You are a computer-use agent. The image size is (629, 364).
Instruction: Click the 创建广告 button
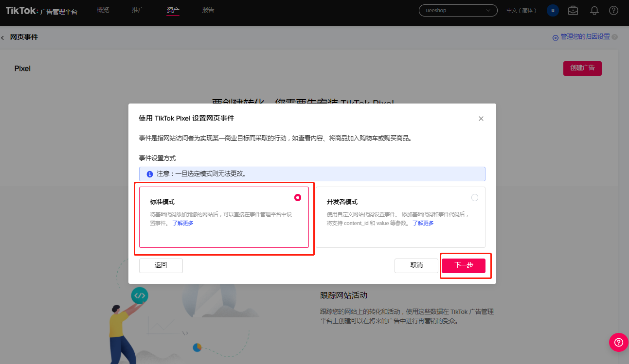582,68
